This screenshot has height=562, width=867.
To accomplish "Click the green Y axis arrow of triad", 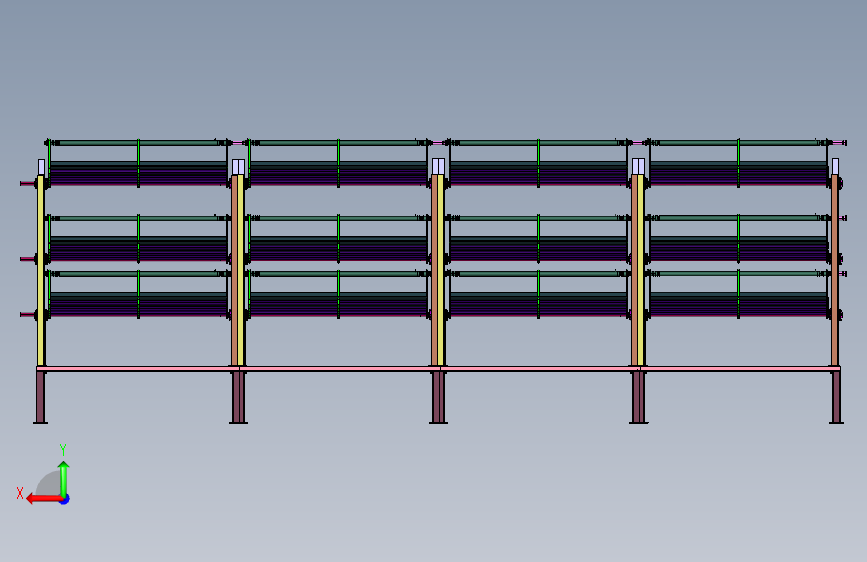I will [x=64, y=479].
